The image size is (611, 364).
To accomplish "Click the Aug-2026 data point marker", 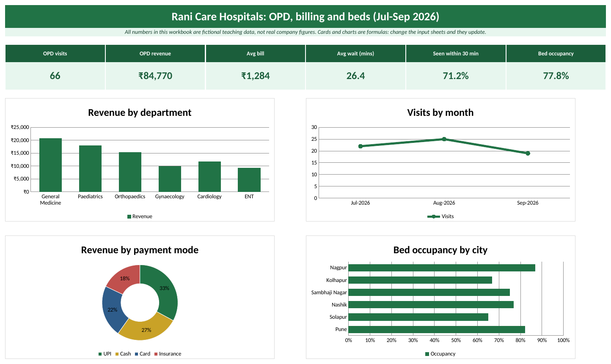I will tap(444, 139).
